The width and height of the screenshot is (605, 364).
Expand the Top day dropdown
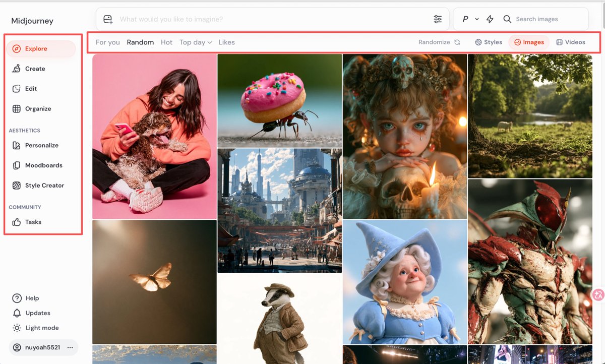[x=196, y=42]
